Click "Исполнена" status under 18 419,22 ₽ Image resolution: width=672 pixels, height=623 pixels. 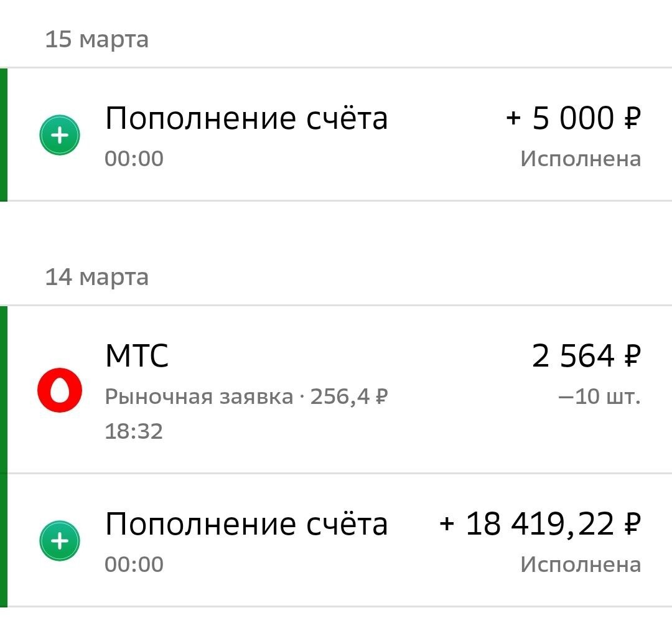coord(580,565)
